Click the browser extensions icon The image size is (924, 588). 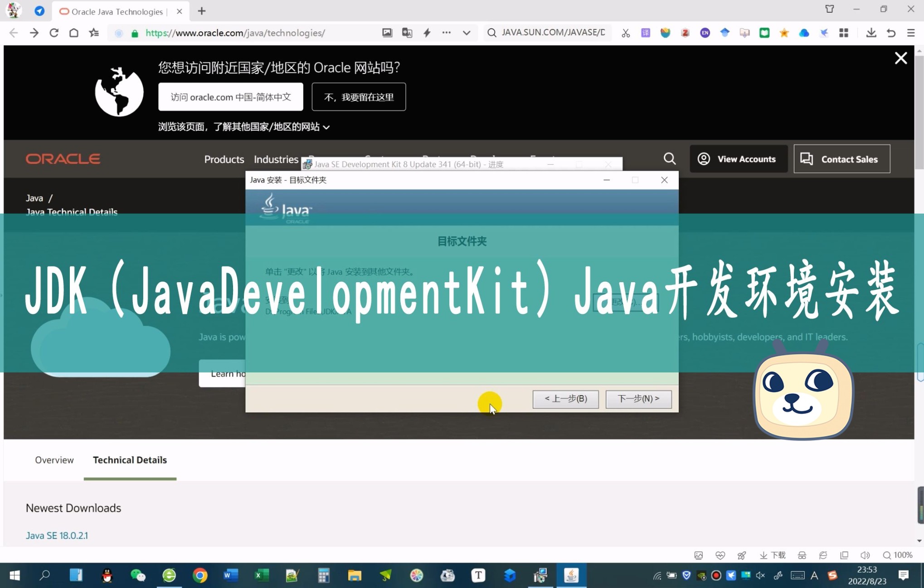point(845,33)
